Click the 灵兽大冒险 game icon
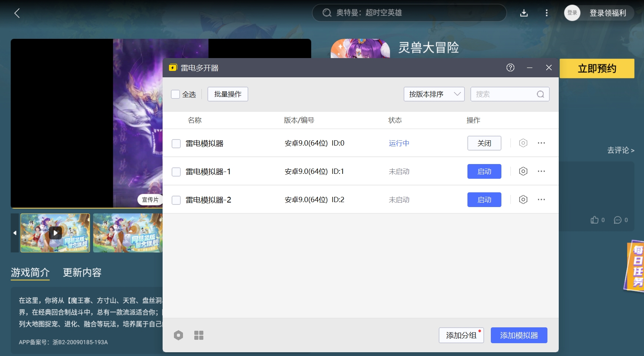644x356 pixels. coord(360,49)
